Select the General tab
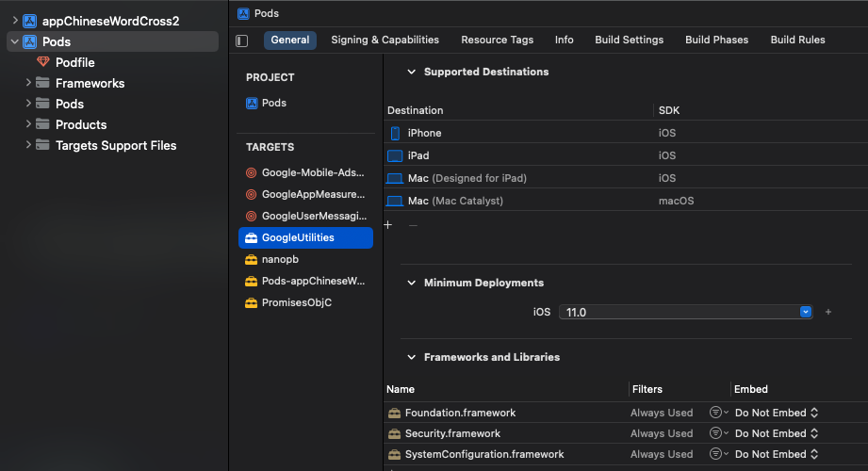The width and height of the screenshot is (868, 471). [x=290, y=40]
